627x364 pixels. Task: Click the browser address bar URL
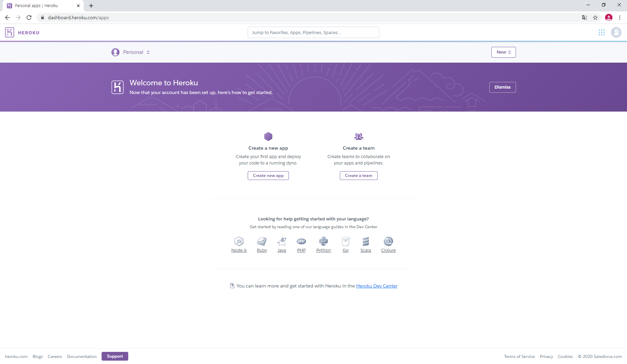pyautogui.click(x=78, y=18)
